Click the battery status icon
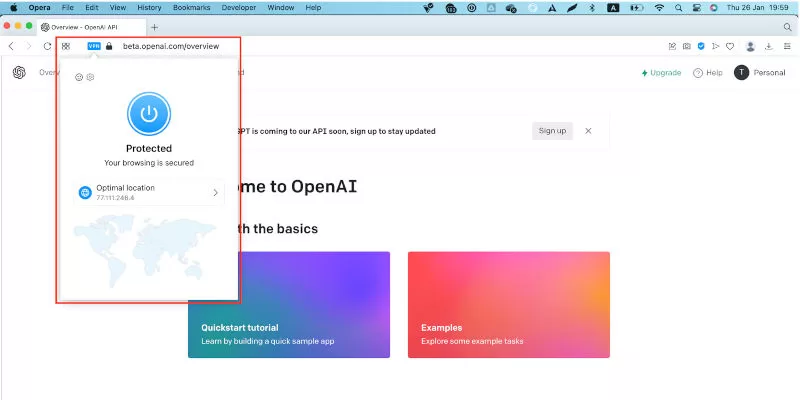This screenshot has width=800, height=400. (637, 8)
